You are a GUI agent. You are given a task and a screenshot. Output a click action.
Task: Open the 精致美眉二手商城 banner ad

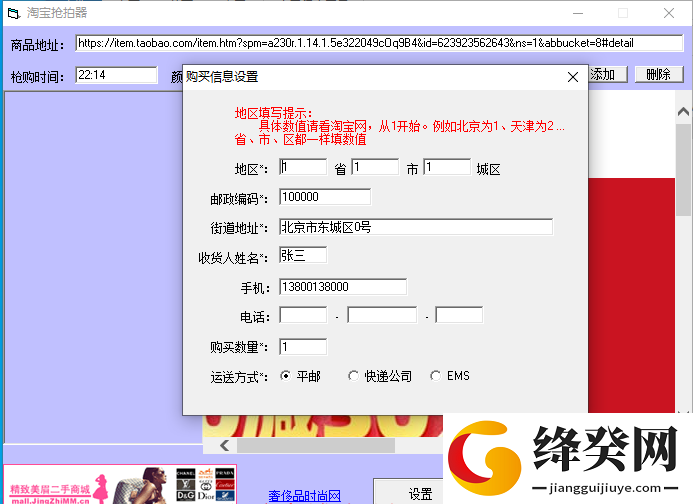120,485
